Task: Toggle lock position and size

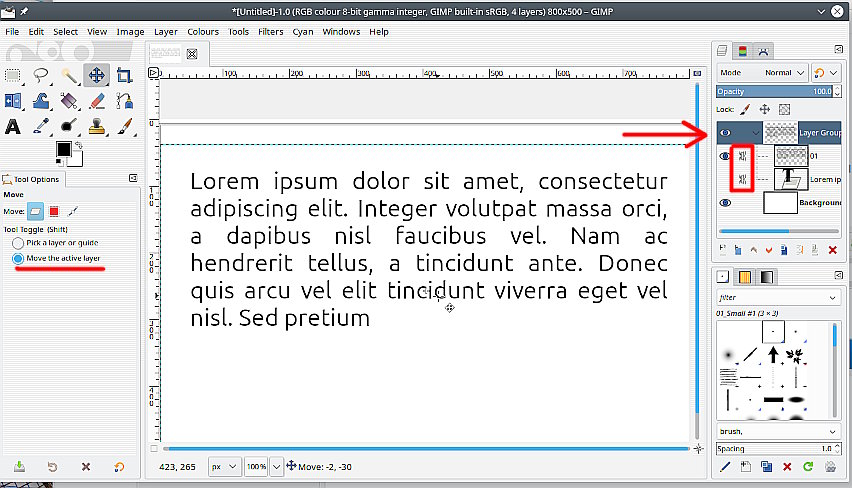Action: click(x=765, y=110)
